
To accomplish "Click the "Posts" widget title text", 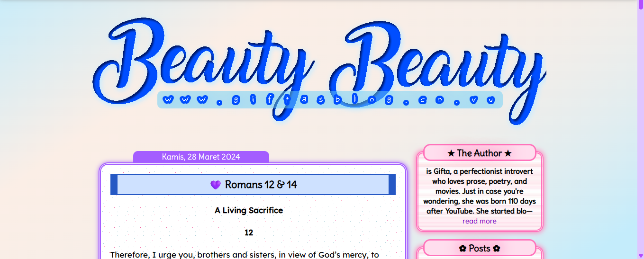I will (479, 248).
